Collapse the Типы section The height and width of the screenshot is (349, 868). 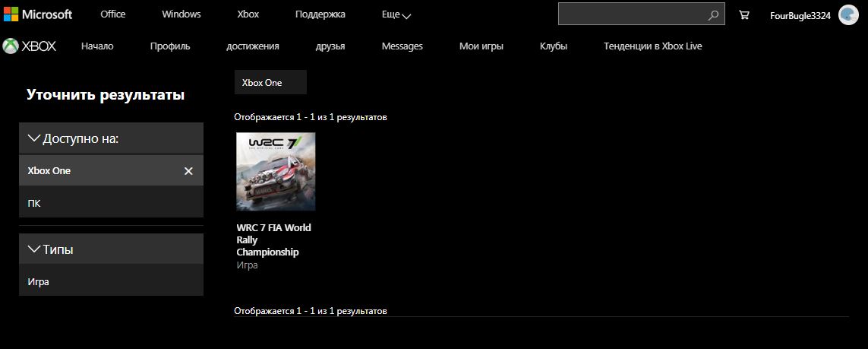point(112,249)
